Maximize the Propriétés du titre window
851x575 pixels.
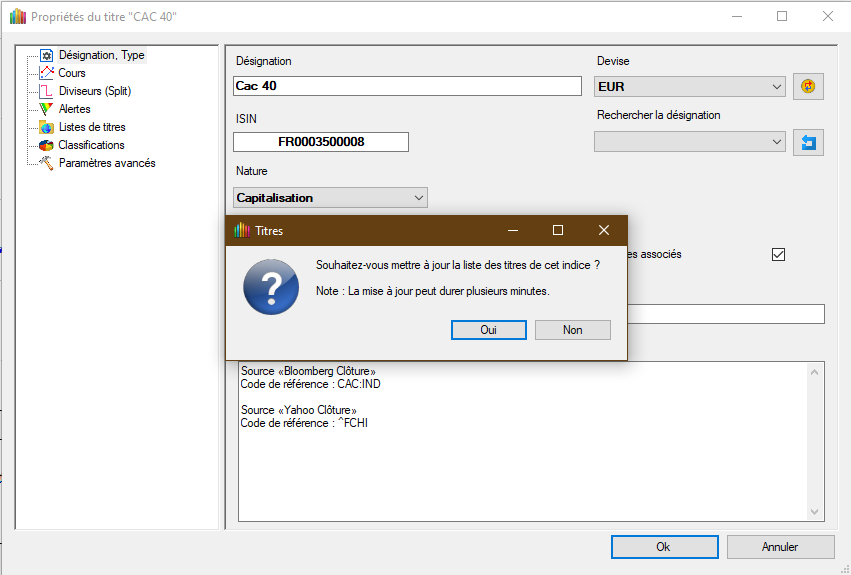pos(782,16)
